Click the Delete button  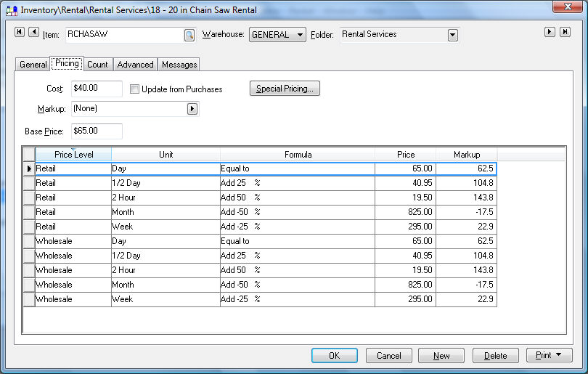[x=495, y=356]
